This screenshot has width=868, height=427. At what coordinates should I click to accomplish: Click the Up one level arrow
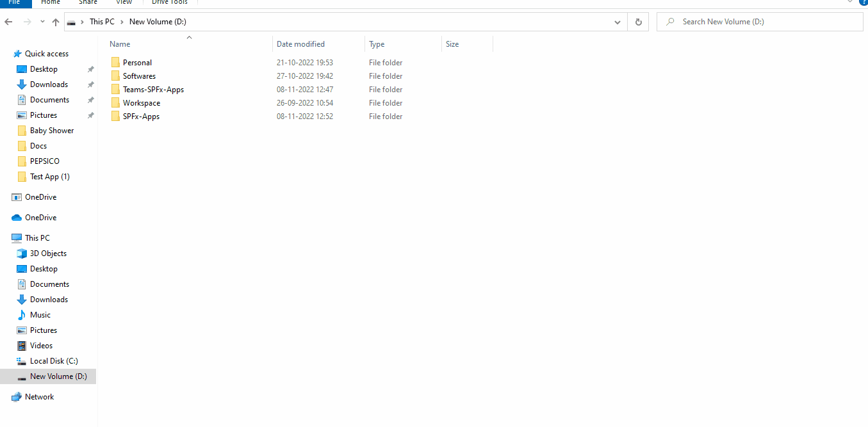pos(55,21)
